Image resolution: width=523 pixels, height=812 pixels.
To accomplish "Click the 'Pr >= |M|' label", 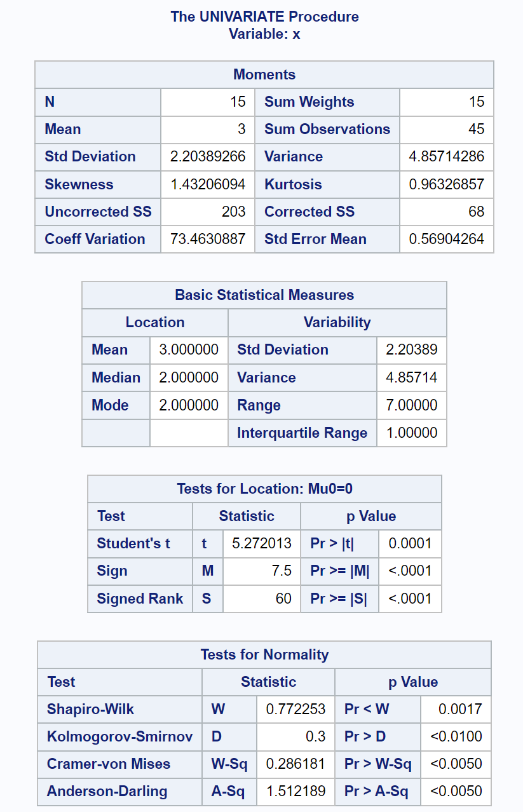I will [339, 571].
